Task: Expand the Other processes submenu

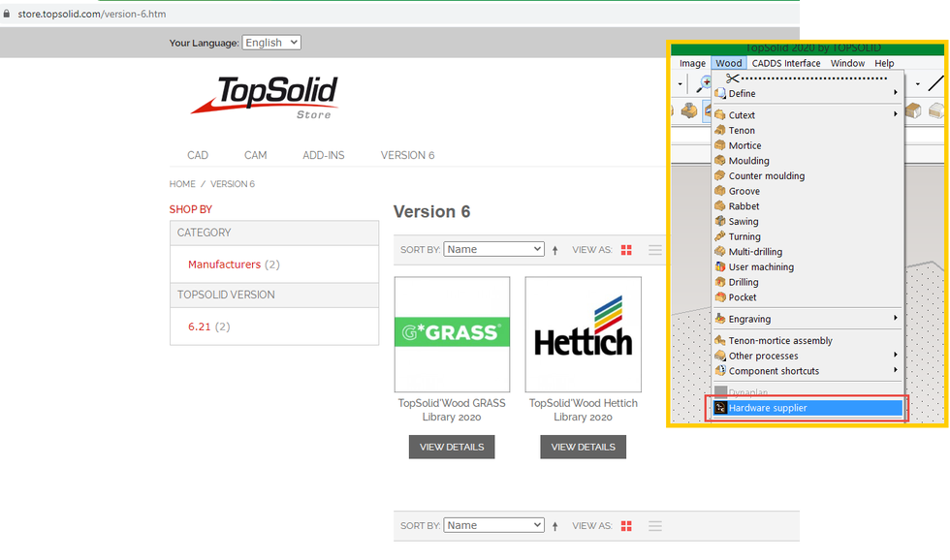Action: [x=807, y=356]
